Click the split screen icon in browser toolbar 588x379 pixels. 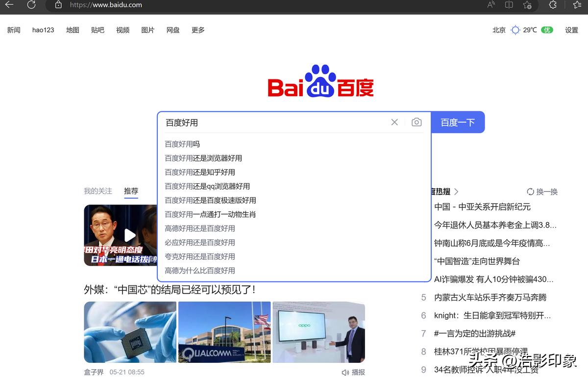tap(509, 5)
